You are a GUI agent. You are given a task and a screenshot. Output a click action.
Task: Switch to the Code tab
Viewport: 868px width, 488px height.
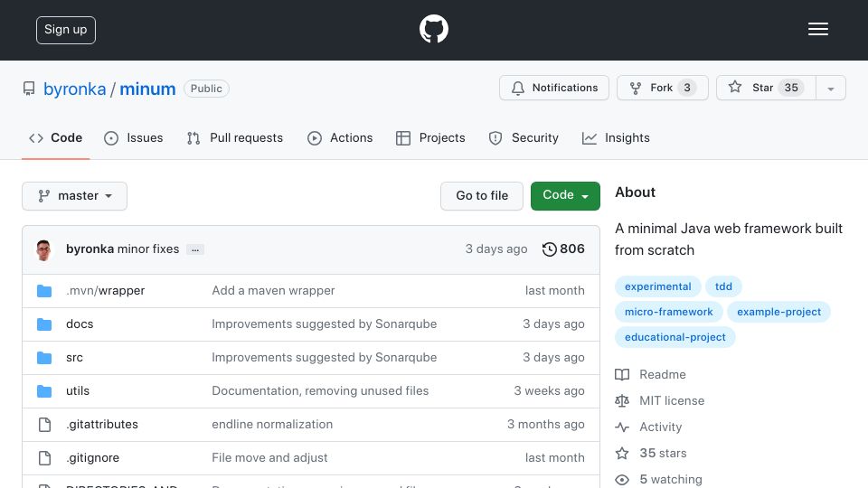click(56, 137)
